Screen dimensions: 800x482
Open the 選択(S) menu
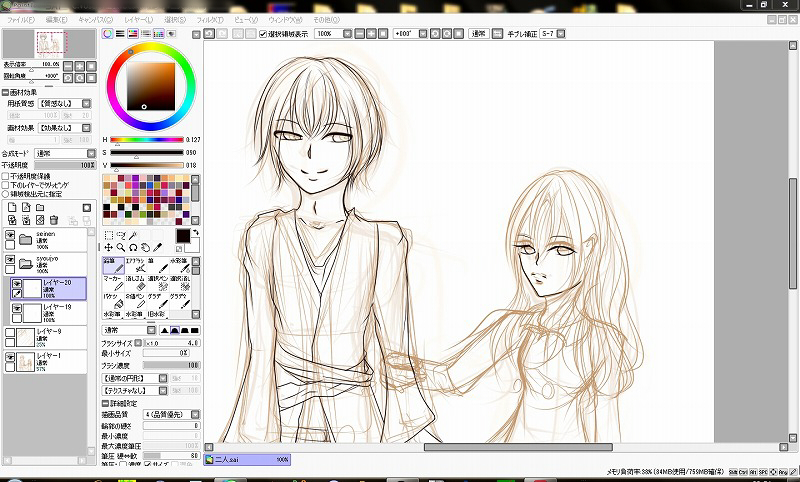point(174,20)
